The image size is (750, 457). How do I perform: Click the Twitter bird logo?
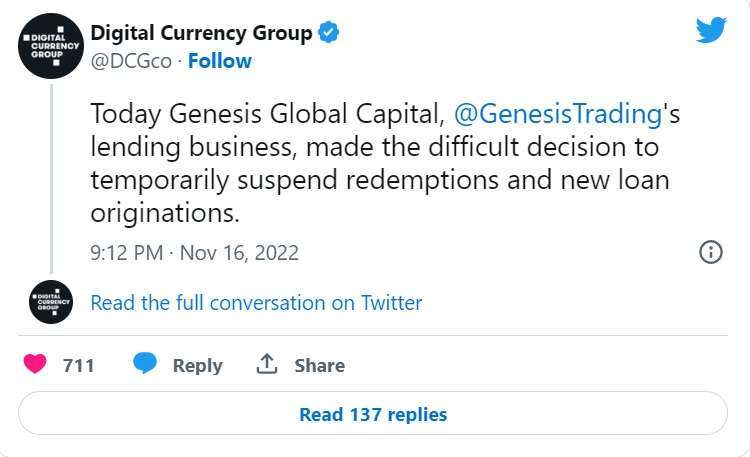coord(710,29)
